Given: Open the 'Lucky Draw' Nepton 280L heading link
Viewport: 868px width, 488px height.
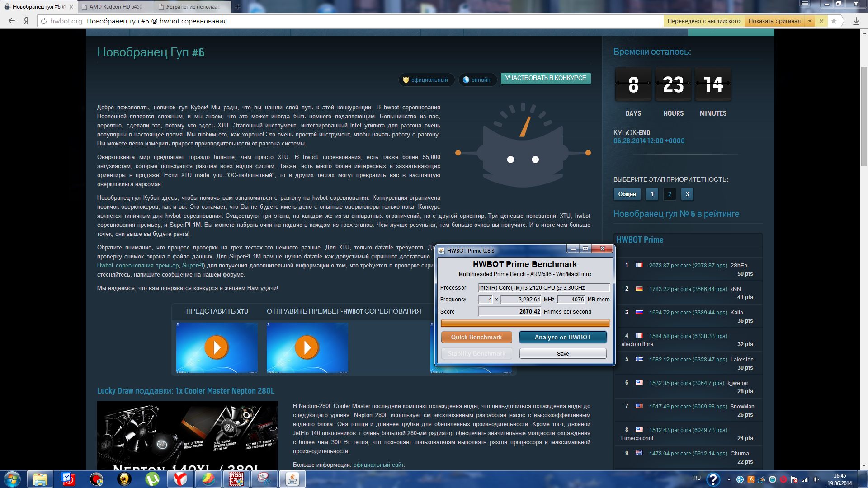Looking at the screenshot, I should (185, 391).
